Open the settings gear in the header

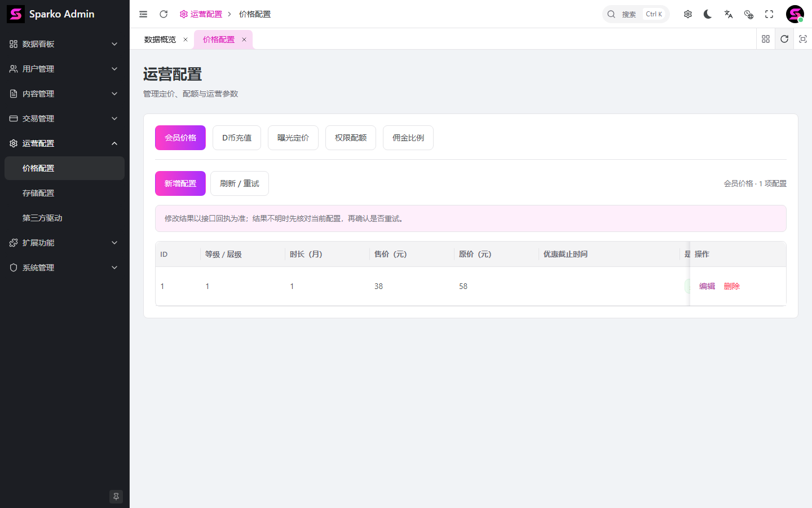tap(688, 14)
